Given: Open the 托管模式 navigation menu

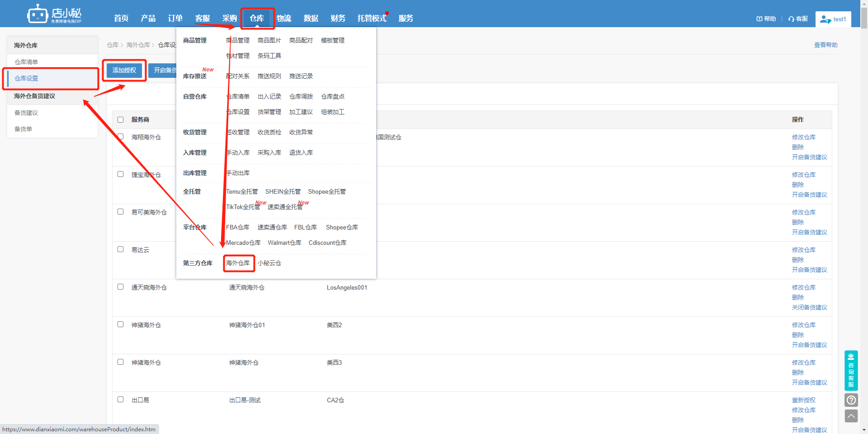Looking at the screenshot, I should point(372,18).
